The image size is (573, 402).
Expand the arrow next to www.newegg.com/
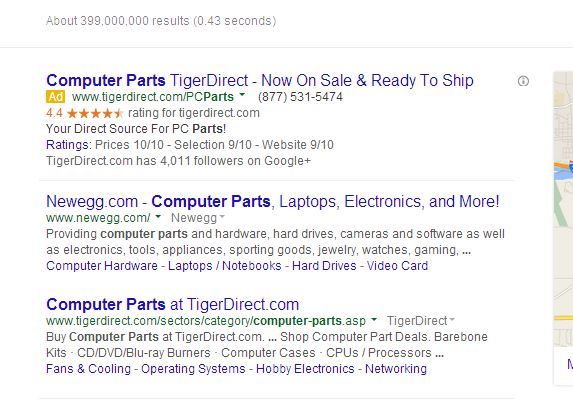[158, 216]
